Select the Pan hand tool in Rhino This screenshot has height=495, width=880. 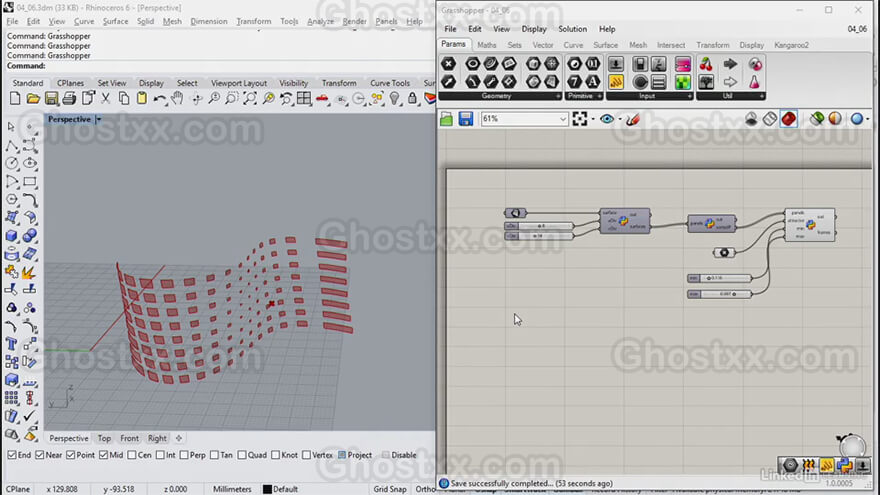(177, 99)
